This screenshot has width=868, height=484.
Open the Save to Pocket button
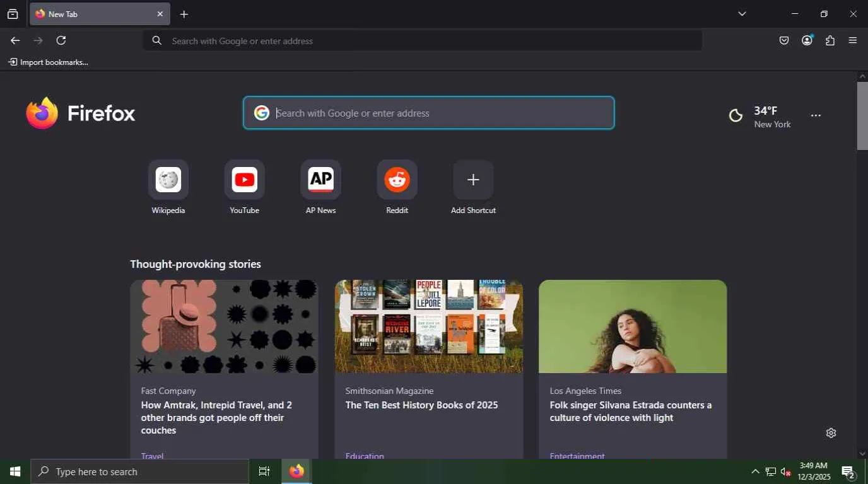pos(784,40)
